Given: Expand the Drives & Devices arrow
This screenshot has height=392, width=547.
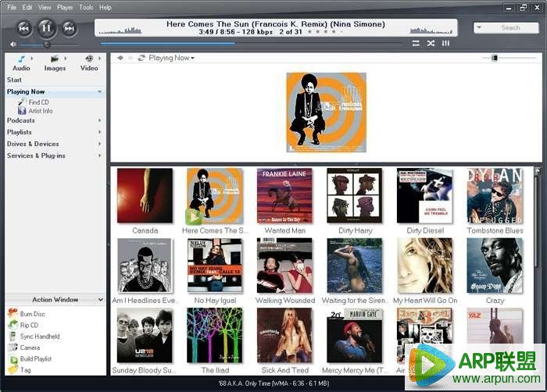Looking at the screenshot, I should pos(100,144).
